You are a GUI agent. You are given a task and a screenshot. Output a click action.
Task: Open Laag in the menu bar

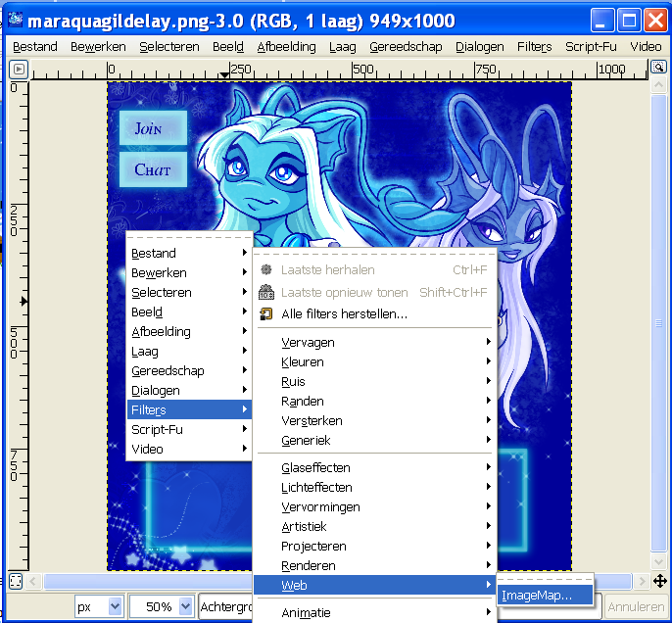point(343,47)
